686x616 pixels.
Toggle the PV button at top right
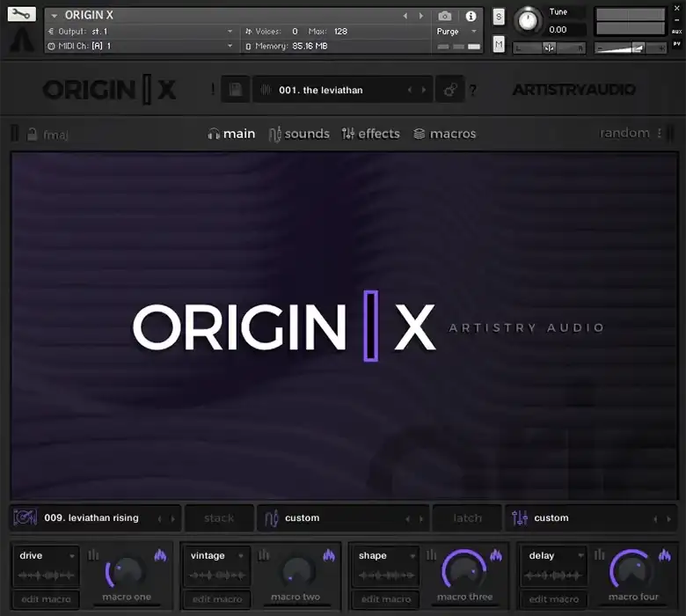(x=677, y=43)
